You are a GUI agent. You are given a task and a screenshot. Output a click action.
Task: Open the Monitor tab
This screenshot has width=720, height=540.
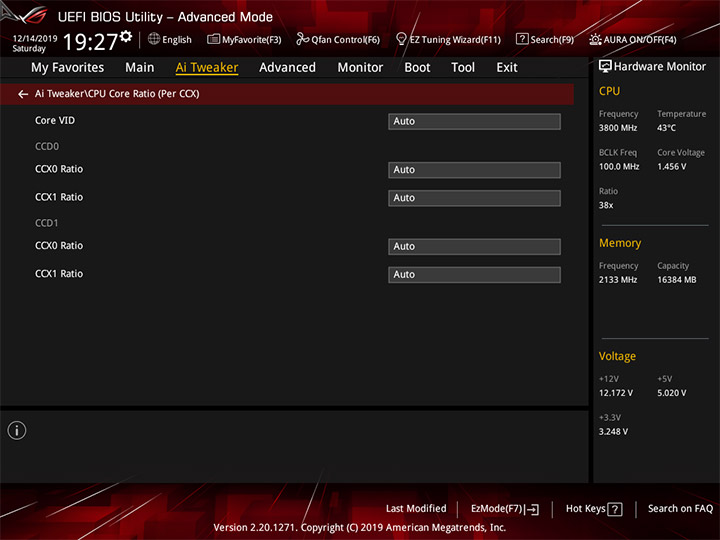coord(360,68)
